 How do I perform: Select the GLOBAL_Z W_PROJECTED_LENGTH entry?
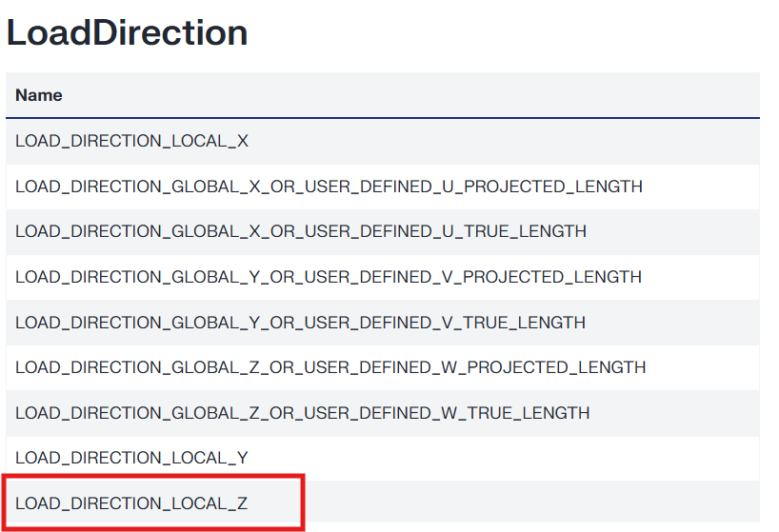pyautogui.click(x=330, y=367)
